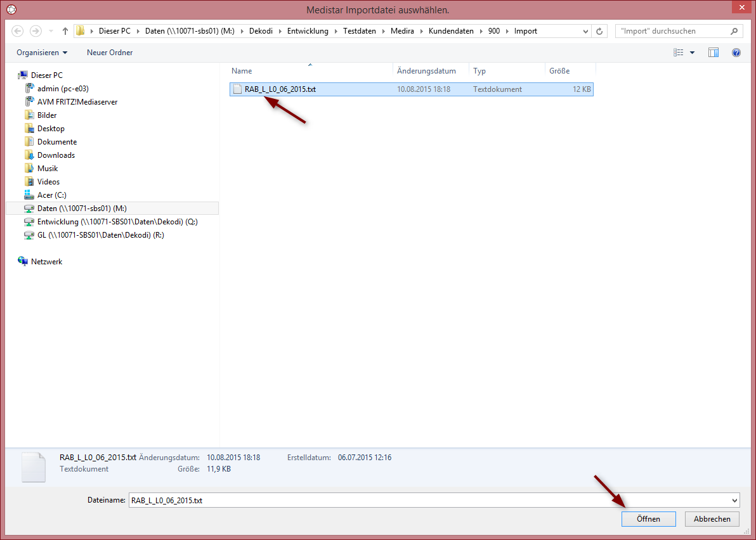Viewport: 756px width, 540px height.
Task: Click the Öffnen button
Action: 648,519
